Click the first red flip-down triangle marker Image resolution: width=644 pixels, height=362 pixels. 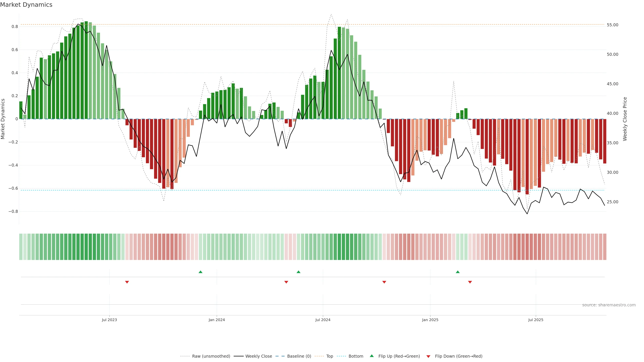pos(127,282)
